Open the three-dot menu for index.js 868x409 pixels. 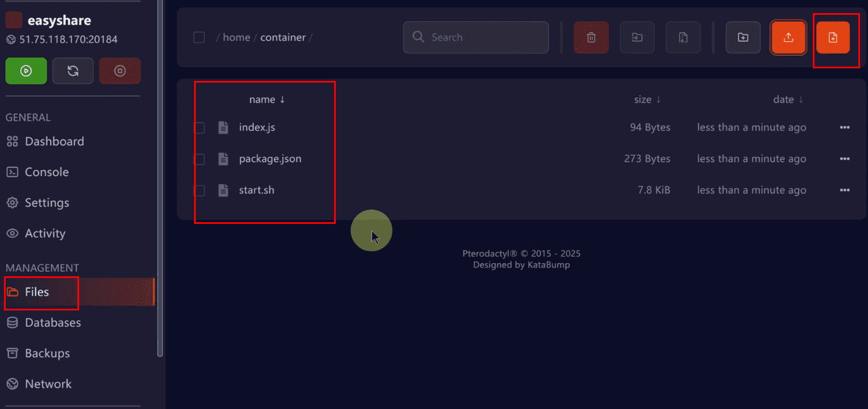(x=844, y=128)
